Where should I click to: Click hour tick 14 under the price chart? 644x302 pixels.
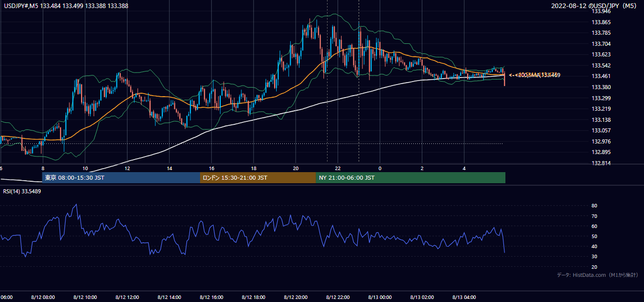169,169
